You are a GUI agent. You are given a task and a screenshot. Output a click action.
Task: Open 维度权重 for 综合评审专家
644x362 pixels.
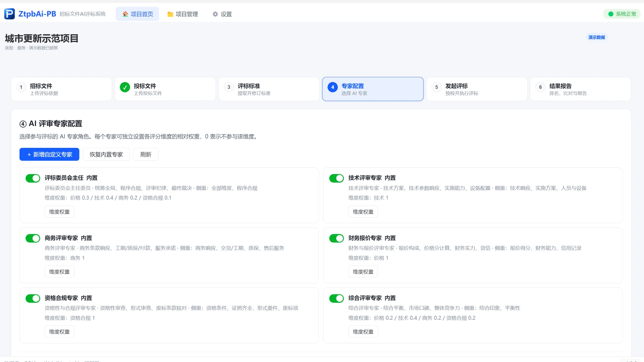(x=363, y=332)
